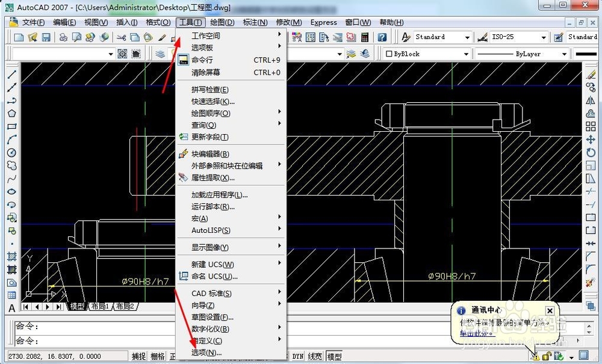Select the Mirror modify tool
This screenshot has height=364, width=602.
pos(591,100)
